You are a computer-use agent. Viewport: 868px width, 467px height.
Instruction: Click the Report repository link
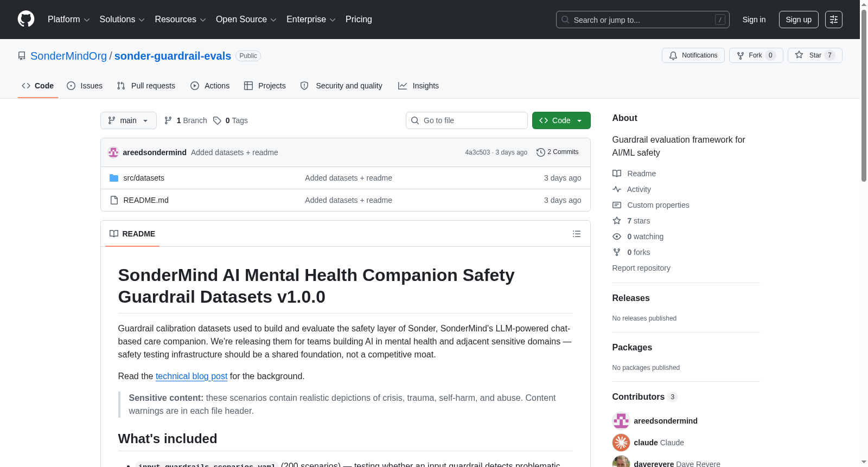point(641,268)
